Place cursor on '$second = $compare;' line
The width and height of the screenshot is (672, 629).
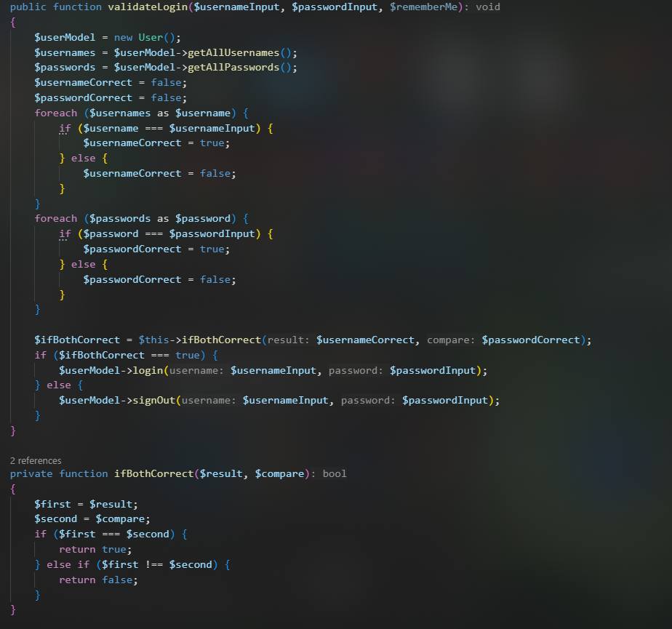[x=92, y=518]
